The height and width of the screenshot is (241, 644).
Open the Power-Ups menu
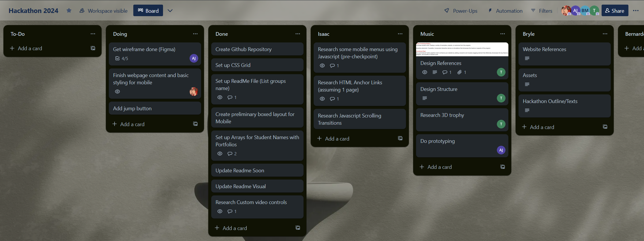point(461,11)
